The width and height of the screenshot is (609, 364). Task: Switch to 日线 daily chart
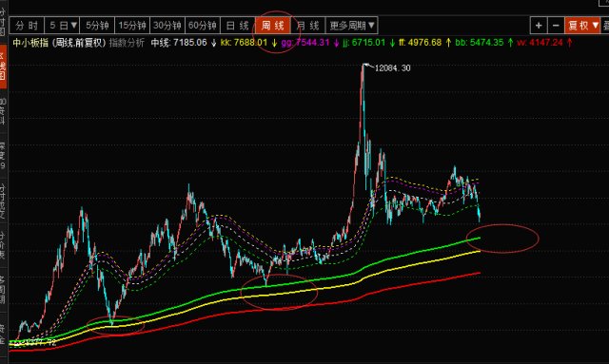tap(238, 26)
